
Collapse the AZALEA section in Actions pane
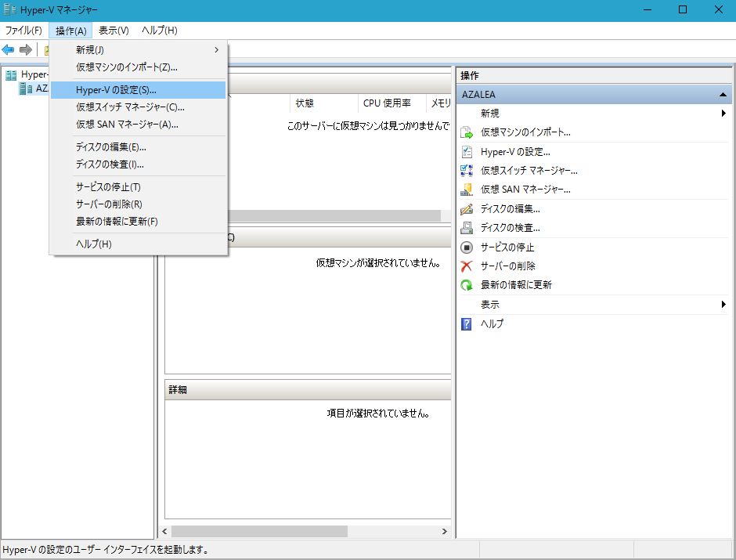723,94
